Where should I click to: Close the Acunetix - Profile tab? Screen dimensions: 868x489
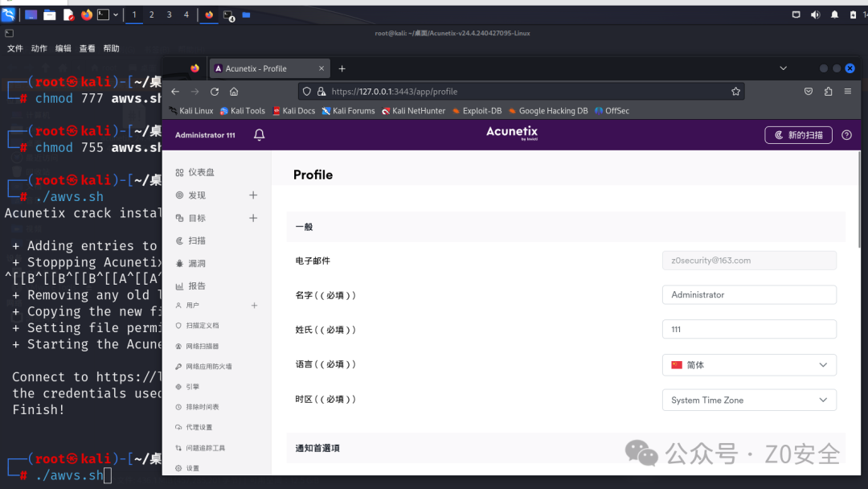pos(321,68)
